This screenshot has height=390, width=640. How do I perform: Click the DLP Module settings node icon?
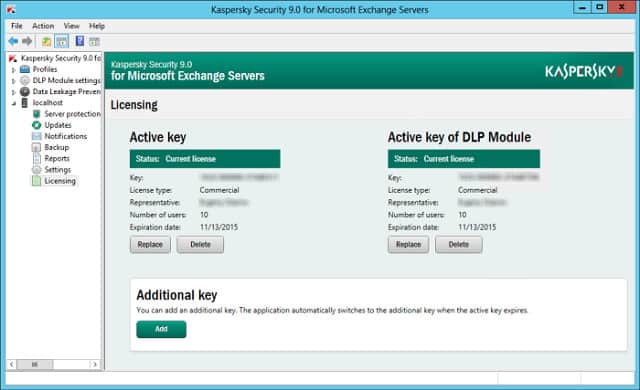pyautogui.click(x=25, y=80)
